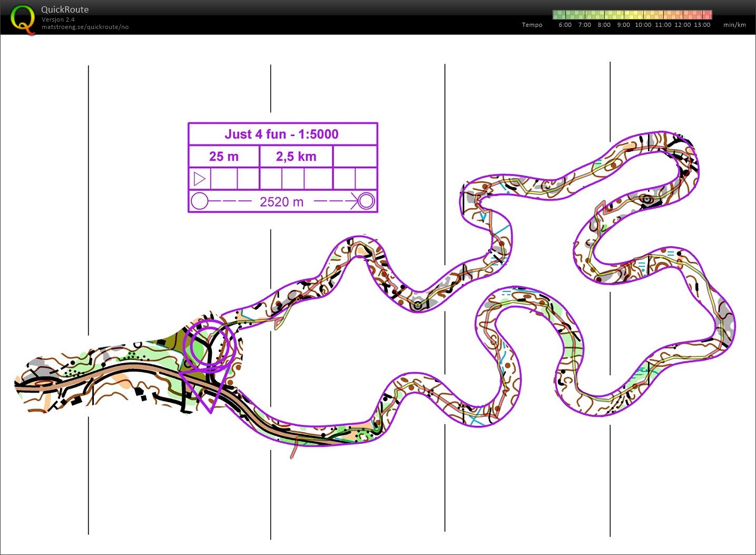Screen dimensions: 756x555
Task: Click the 25 m climb cell
Action: click(x=224, y=157)
